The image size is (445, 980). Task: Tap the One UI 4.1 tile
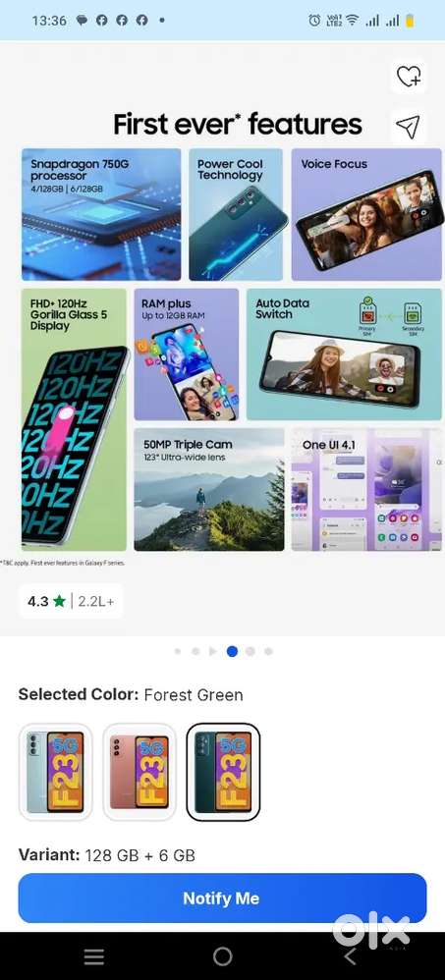[366, 489]
